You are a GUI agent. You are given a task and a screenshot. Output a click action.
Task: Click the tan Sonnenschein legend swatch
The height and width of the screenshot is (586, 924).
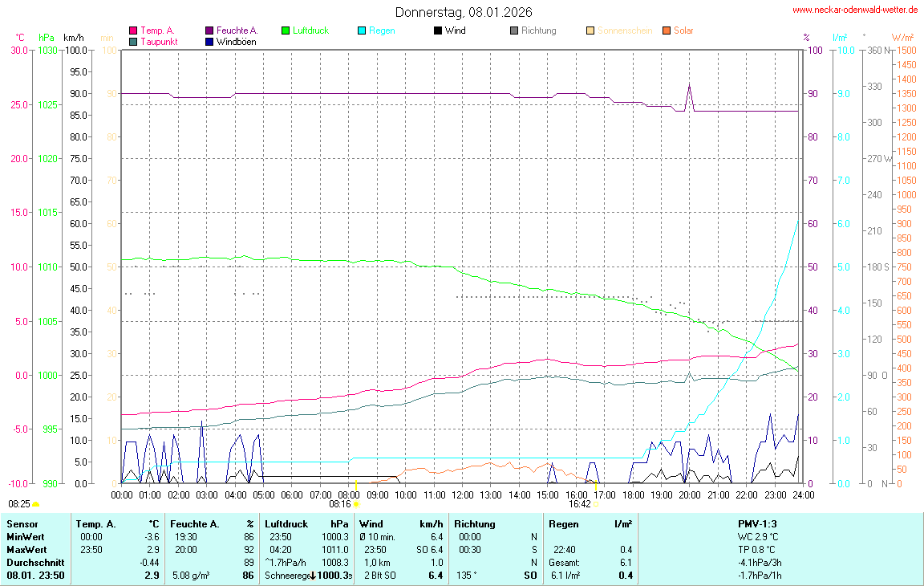(x=590, y=31)
